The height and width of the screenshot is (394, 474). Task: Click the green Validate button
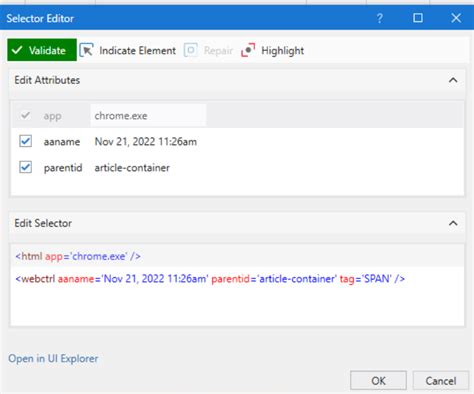[42, 50]
